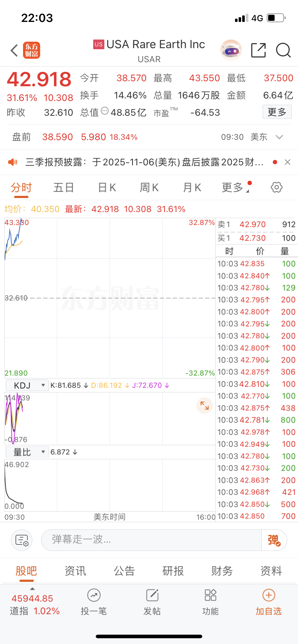Toggle the 弹 danmaku button
This screenshot has height=644, width=298.
tap(274, 540)
